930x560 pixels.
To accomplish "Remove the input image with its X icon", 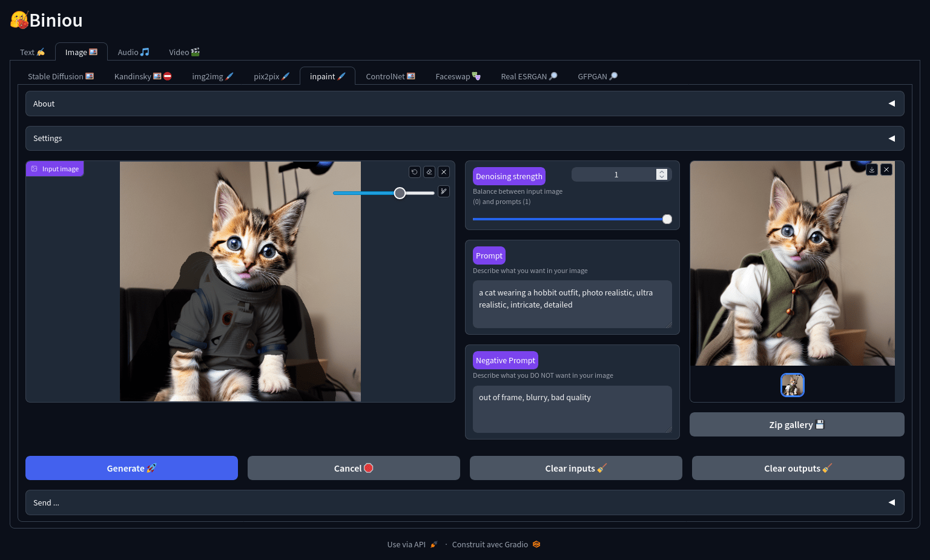I will [x=444, y=172].
